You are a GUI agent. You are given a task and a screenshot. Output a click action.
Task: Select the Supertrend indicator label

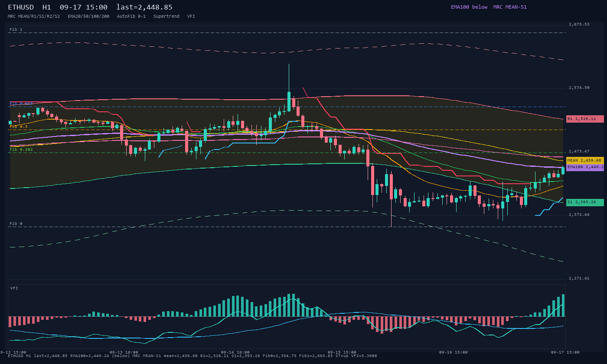click(166, 16)
